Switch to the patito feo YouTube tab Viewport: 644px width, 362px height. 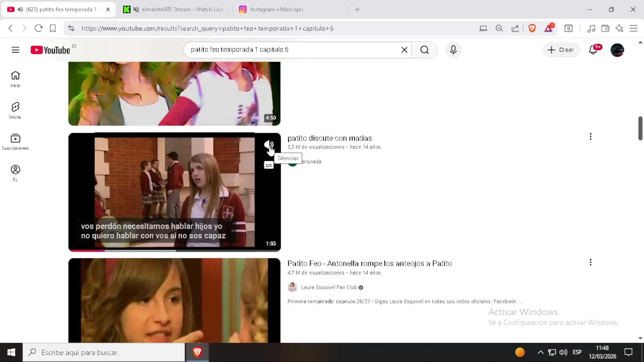(58, 9)
